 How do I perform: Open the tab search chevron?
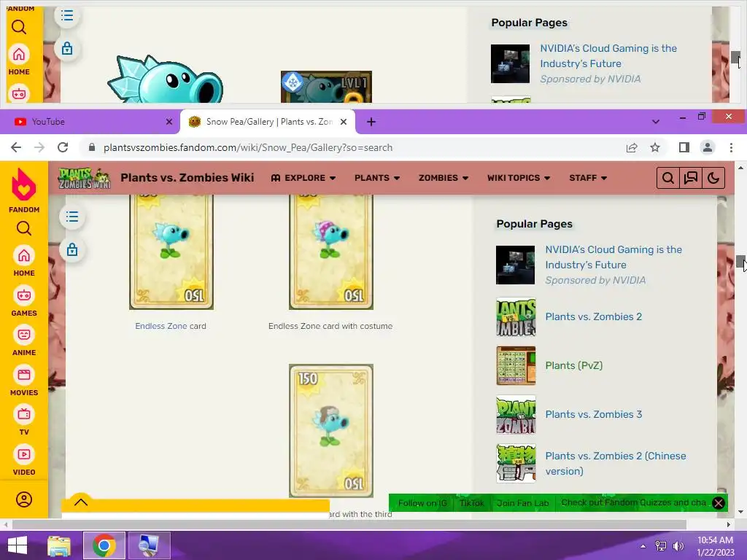click(x=656, y=122)
